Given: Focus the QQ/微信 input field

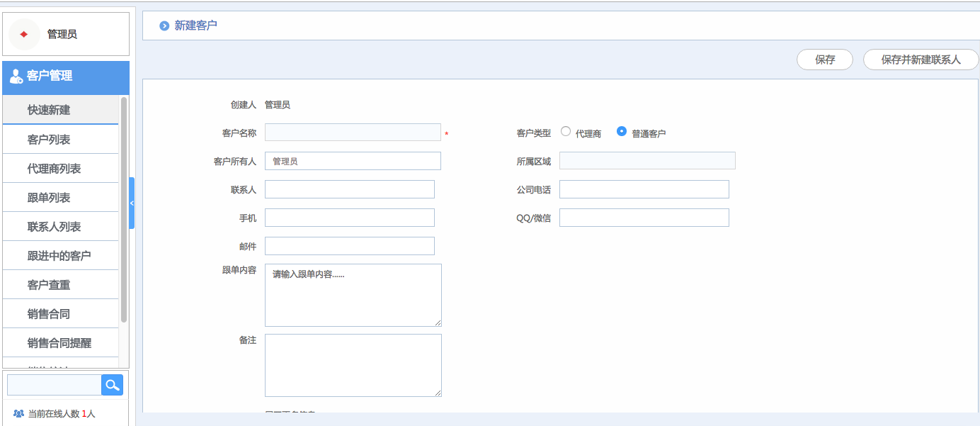Looking at the screenshot, I should [x=644, y=218].
